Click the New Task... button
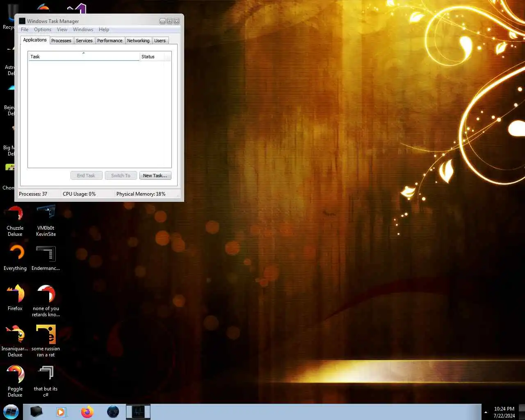Image resolution: width=525 pixels, height=420 pixels. [155, 176]
